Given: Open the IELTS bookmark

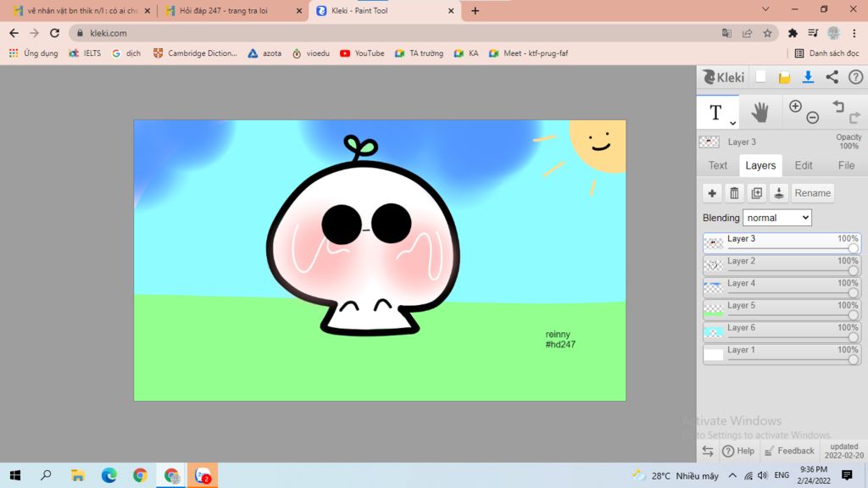Looking at the screenshot, I should (86, 53).
